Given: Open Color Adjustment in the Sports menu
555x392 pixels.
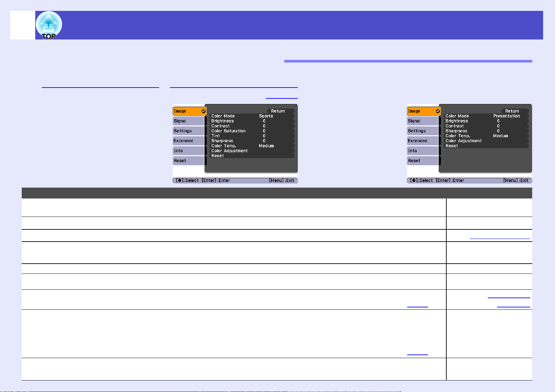Looking at the screenshot, I should [x=252, y=151].
